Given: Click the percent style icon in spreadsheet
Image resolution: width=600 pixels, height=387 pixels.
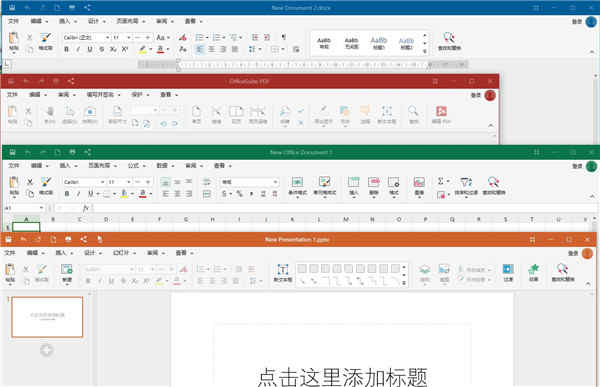Looking at the screenshot, I should (x=240, y=194).
